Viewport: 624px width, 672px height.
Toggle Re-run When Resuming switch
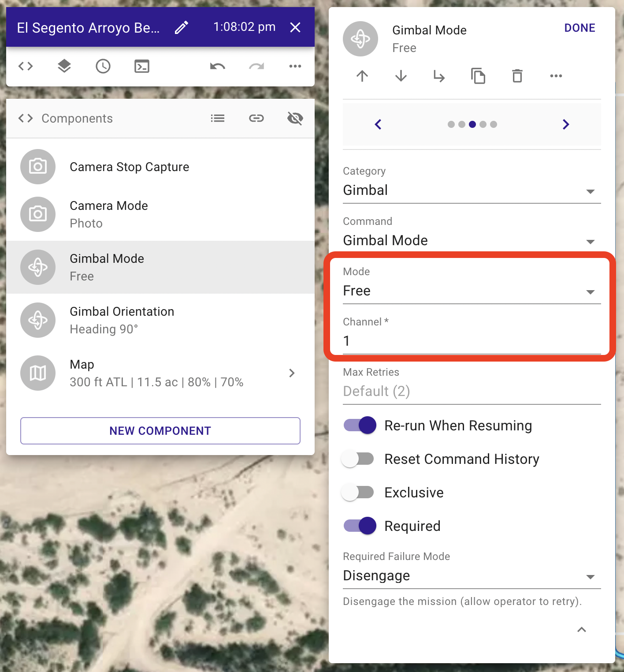(360, 425)
